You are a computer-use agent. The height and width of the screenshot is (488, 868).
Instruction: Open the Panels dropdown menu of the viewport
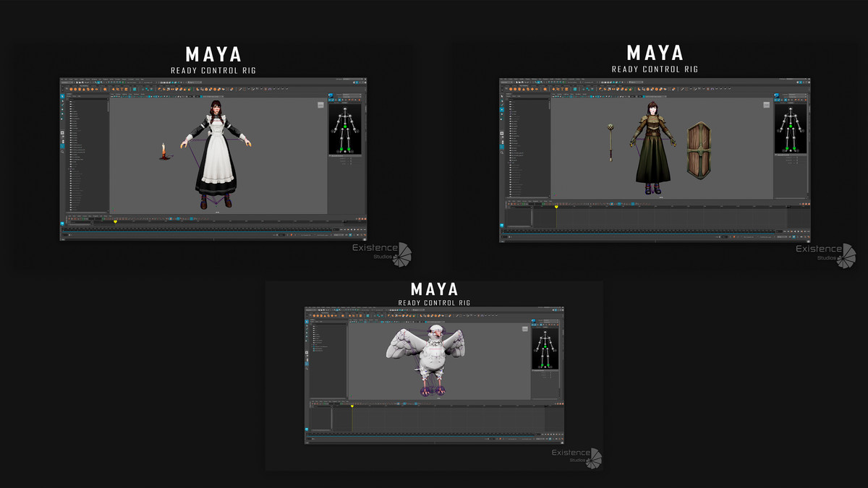[141, 94]
